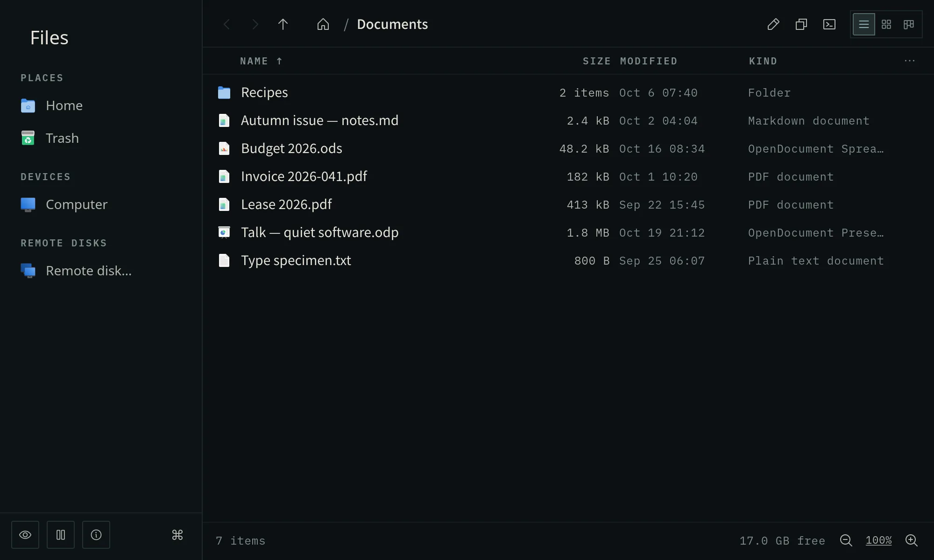
Task: Select Invoice 2026-041.pdf
Action: click(x=304, y=176)
